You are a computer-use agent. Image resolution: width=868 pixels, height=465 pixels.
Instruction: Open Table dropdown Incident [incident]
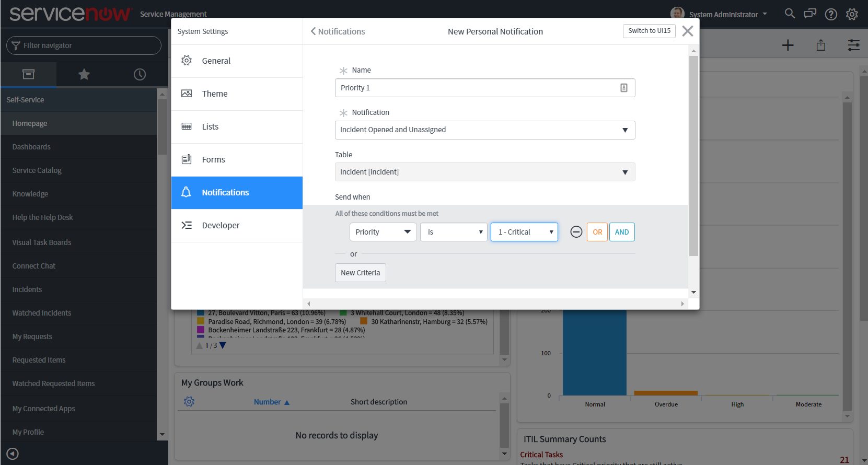pyautogui.click(x=485, y=172)
